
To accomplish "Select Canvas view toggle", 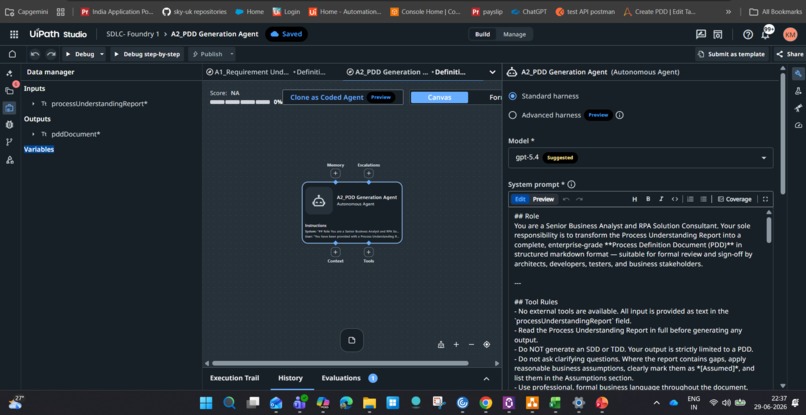I will [439, 97].
